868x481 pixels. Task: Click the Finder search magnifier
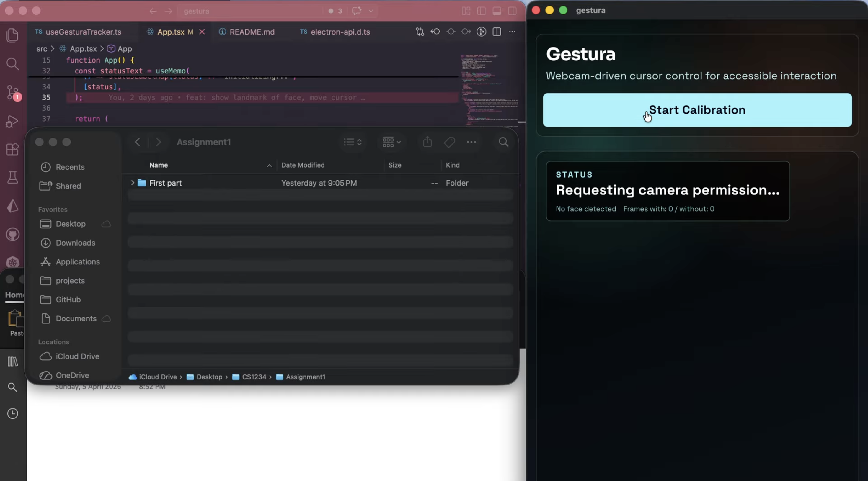[503, 142]
